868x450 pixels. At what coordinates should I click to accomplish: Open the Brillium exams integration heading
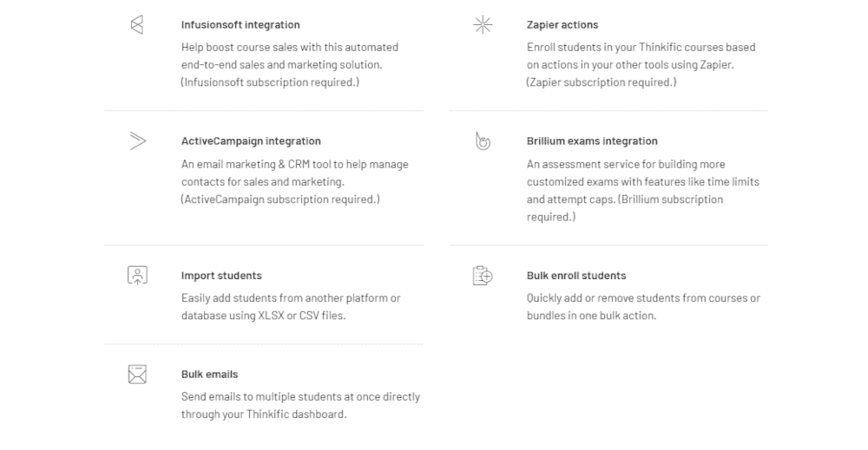pos(592,141)
